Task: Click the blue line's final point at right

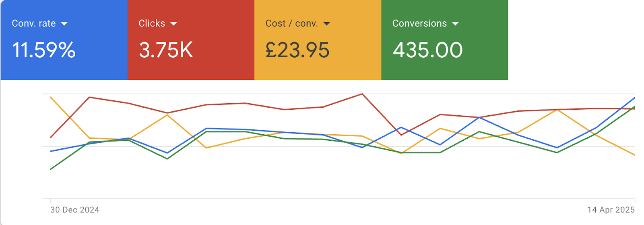Action: coord(635,98)
